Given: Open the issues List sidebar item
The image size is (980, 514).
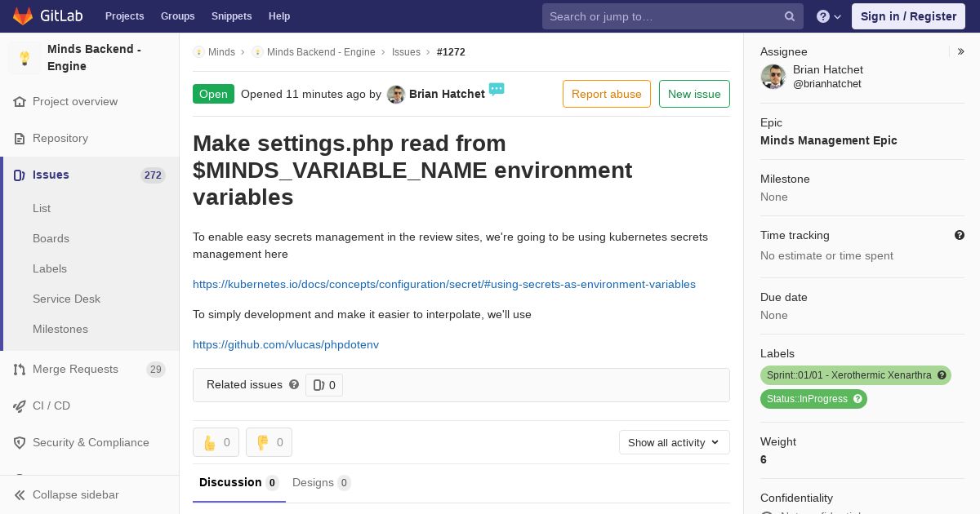Looking at the screenshot, I should pyautogui.click(x=42, y=208).
